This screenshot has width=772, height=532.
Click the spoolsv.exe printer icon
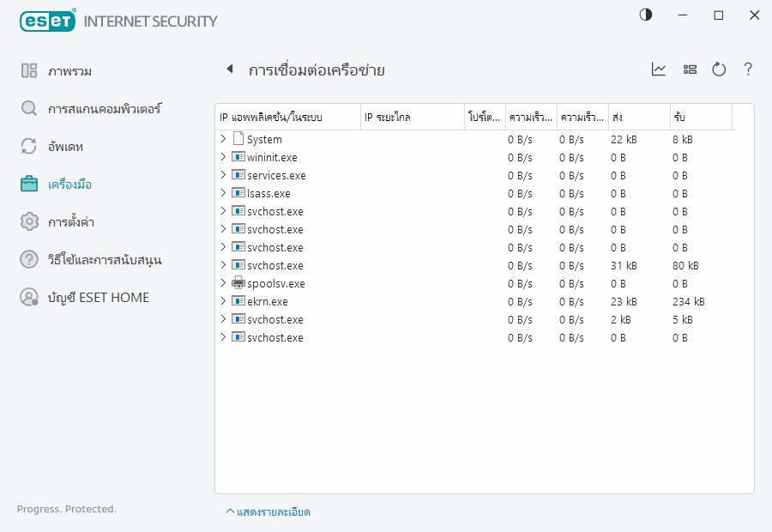238,283
